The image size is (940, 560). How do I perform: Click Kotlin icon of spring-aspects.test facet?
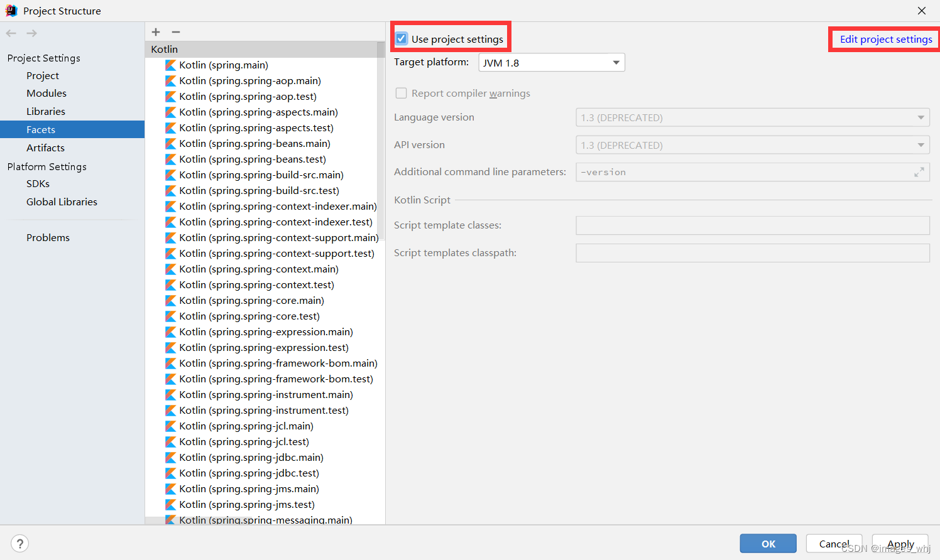[x=170, y=128]
